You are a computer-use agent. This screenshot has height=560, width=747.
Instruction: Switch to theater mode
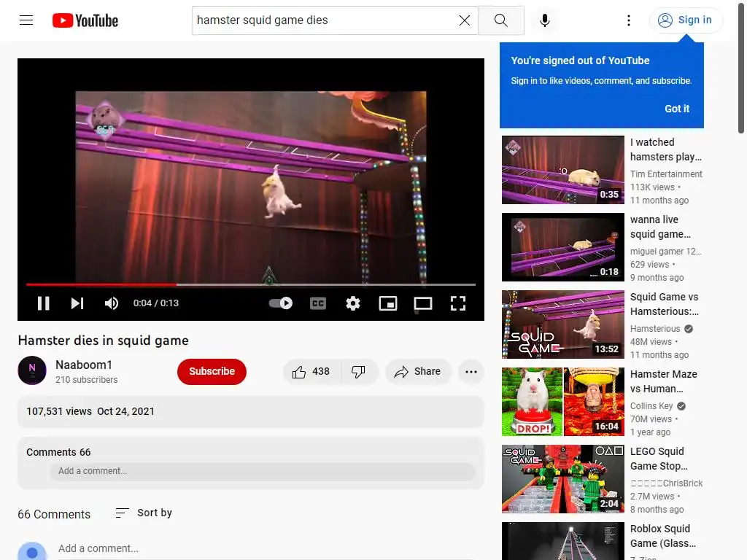422,303
